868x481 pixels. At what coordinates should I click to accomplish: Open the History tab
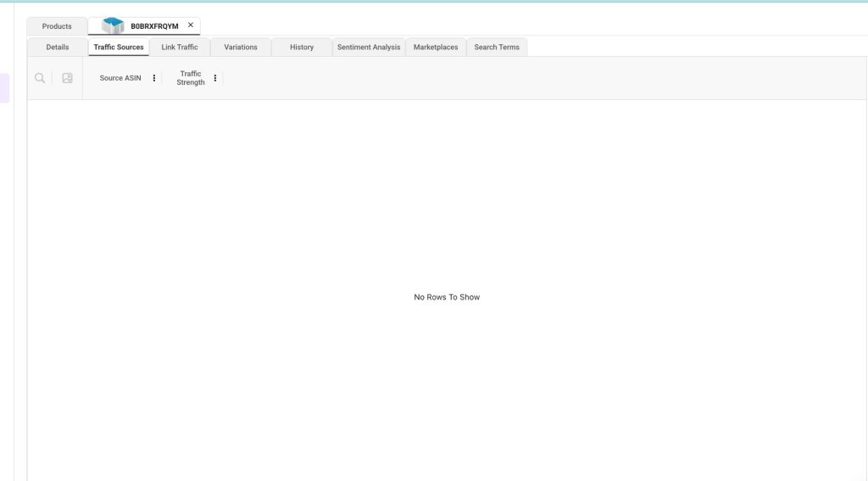tap(302, 48)
